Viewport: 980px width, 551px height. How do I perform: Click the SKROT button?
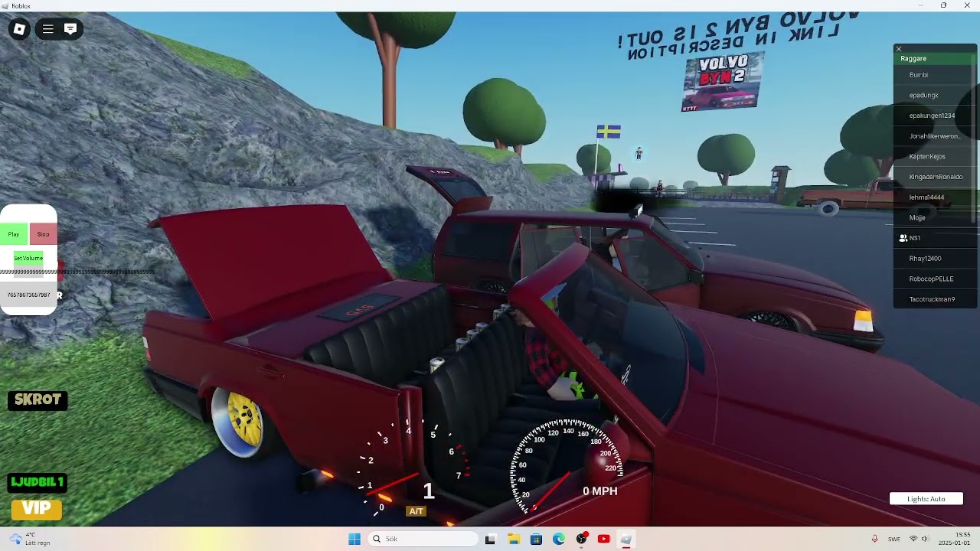tap(38, 400)
